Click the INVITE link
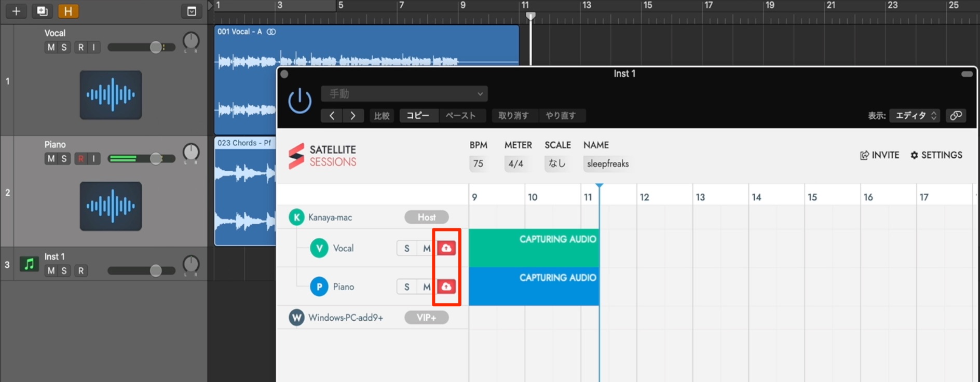The image size is (980, 382). click(880, 155)
